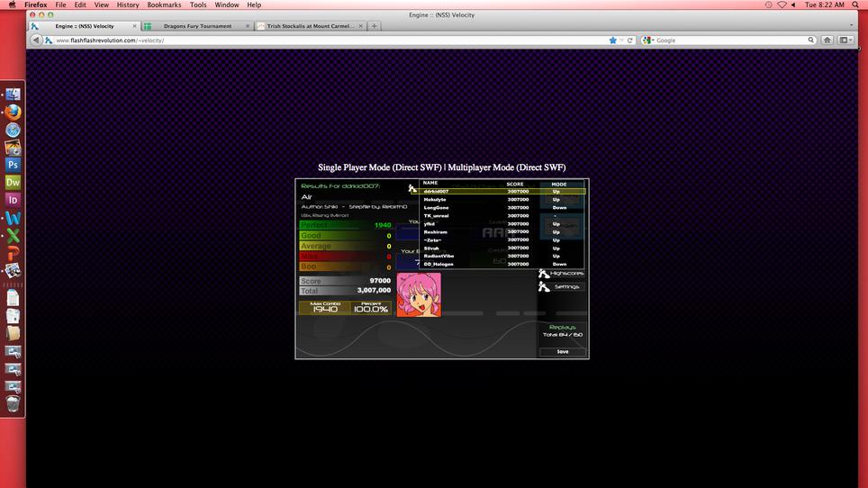Open the Firefox application menu
The width and height of the screenshot is (868, 488).
click(35, 5)
